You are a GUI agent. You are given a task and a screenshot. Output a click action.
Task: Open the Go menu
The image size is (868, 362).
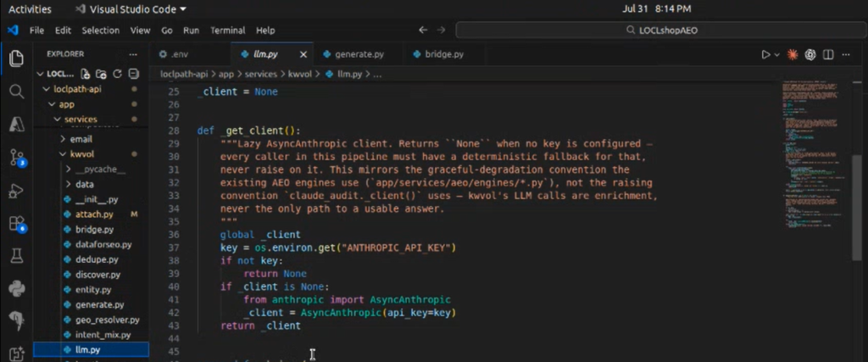click(x=167, y=31)
